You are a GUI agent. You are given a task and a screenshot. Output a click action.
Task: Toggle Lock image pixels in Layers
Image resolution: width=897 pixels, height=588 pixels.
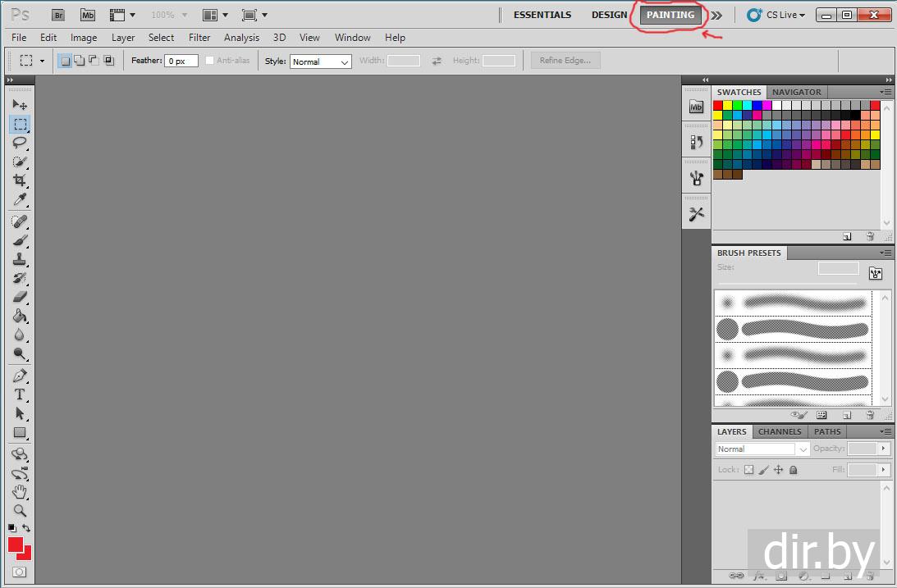(764, 470)
